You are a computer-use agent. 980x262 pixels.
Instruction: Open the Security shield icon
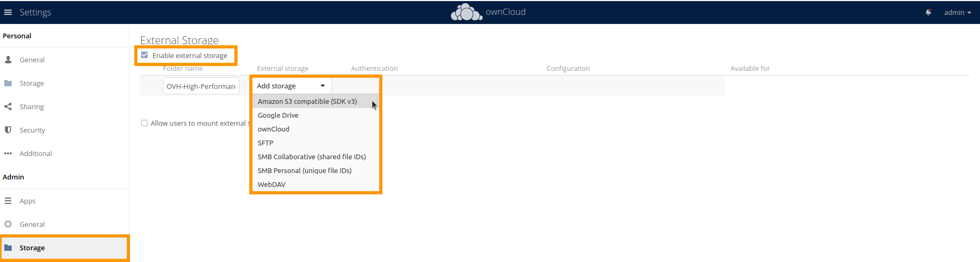click(8, 130)
